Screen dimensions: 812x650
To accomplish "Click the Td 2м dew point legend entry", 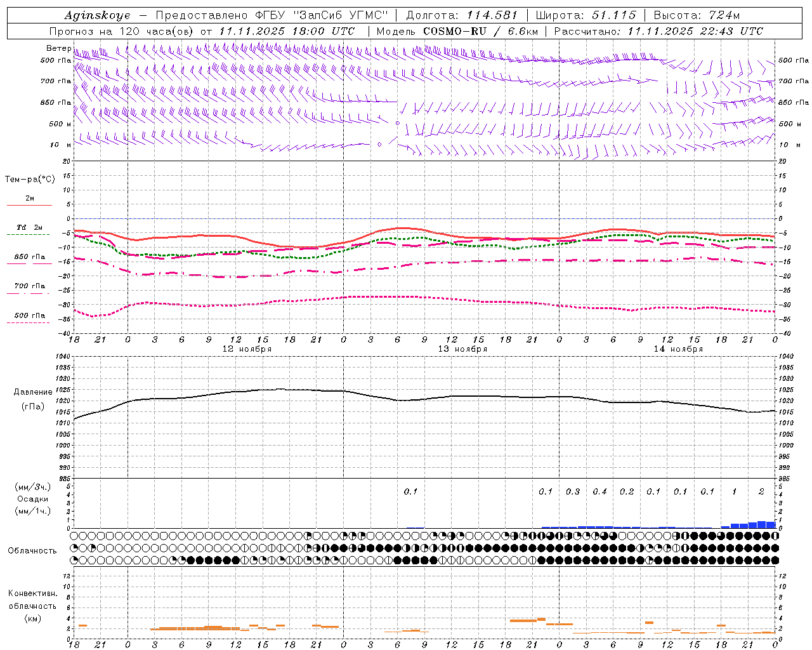I will click(30, 227).
